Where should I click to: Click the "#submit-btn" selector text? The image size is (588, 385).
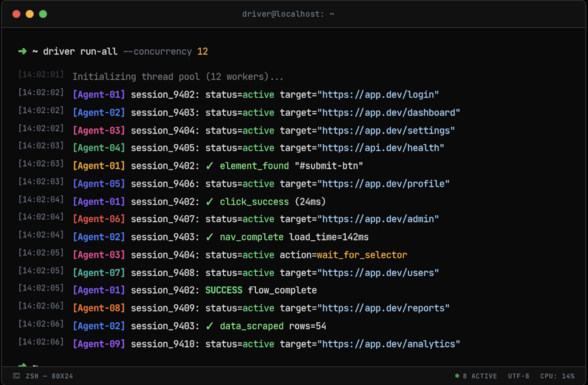coord(329,166)
